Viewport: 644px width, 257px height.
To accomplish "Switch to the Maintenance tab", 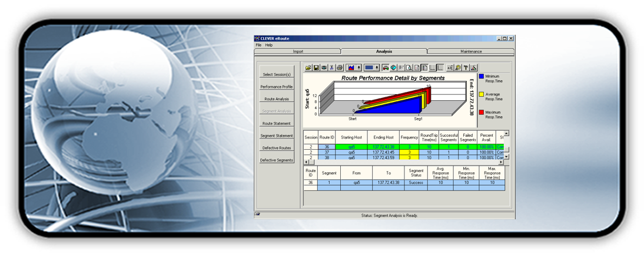I will coord(471,51).
